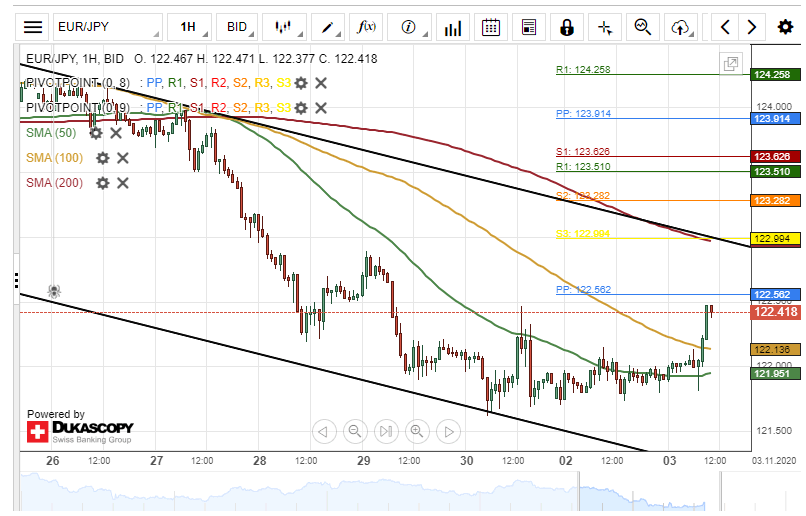Click the bar chart volume icon
This screenshot has width=806, height=516.
[452, 27]
